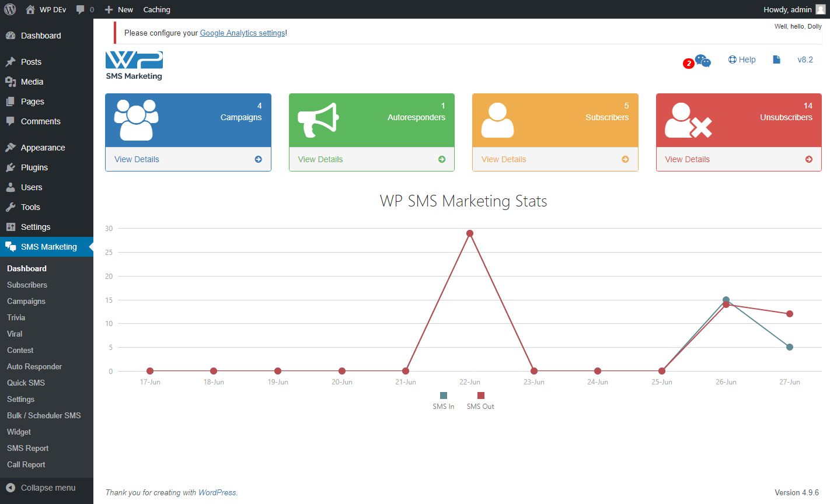Open the Campaigns submenu item

[26, 301]
